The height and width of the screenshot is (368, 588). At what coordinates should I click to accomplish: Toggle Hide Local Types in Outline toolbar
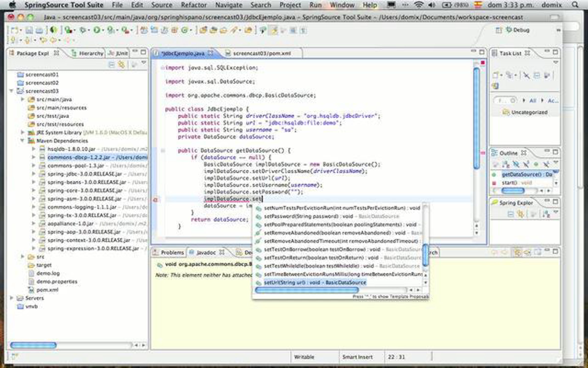(x=546, y=164)
